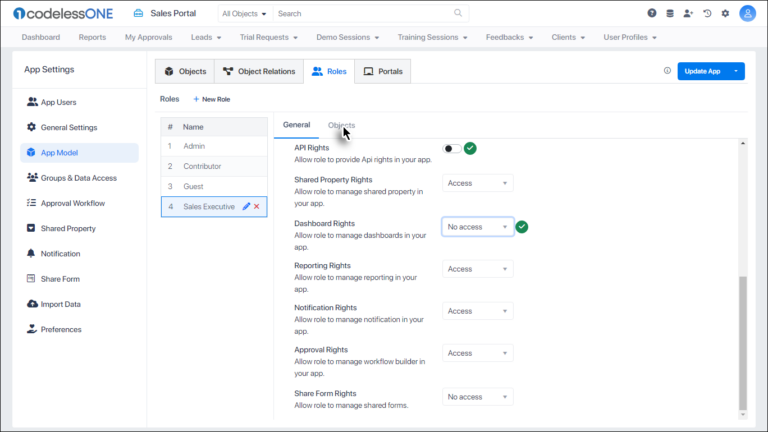Screen dimensions: 768x432
Task: Click the top Search input field
Action: point(365,14)
